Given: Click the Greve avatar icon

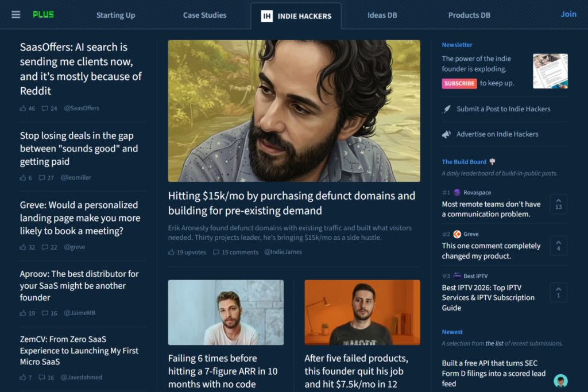Looking at the screenshot, I should point(457,234).
